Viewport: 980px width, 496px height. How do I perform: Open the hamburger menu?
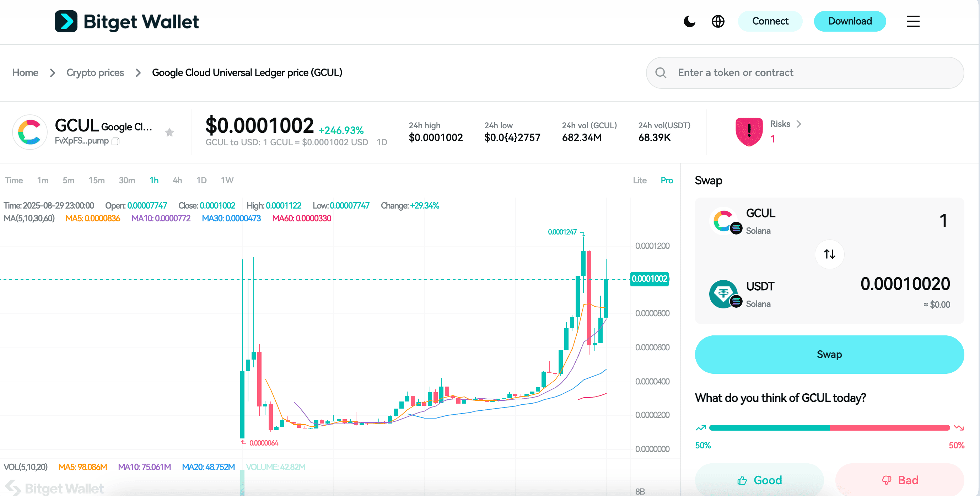[912, 21]
